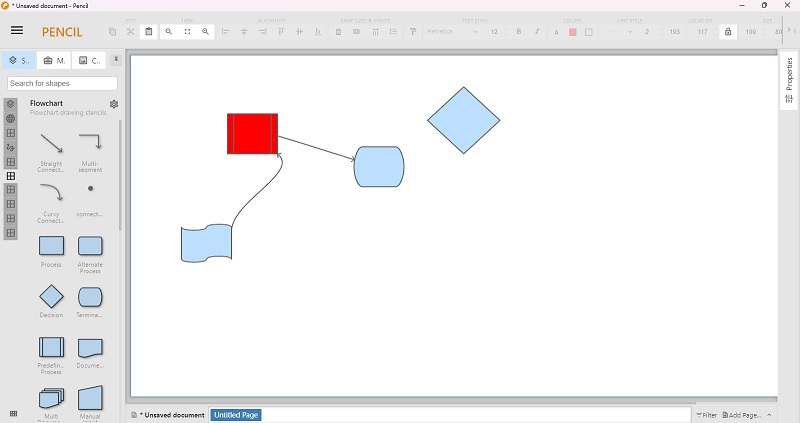Open the red fill color swatch

pyautogui.click(x=572, y=32)
